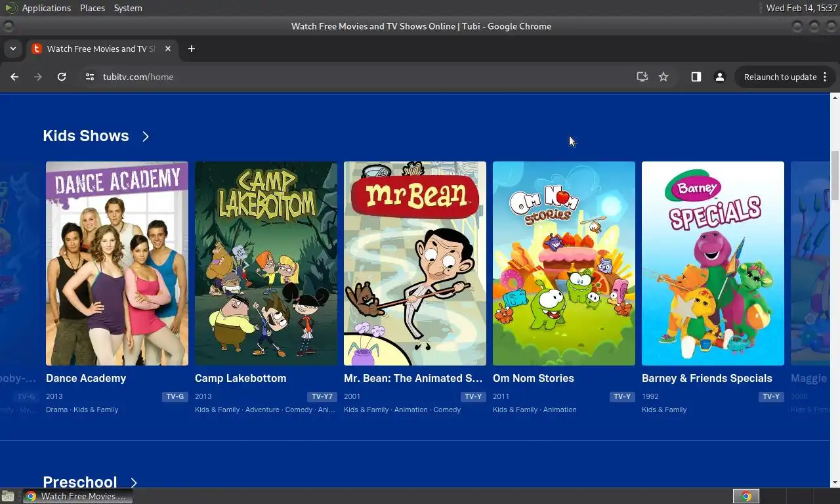Viewport: 840px width, 504px height.
Task: Open the Chrome profile icon
Action: click(x=720, y=77)
